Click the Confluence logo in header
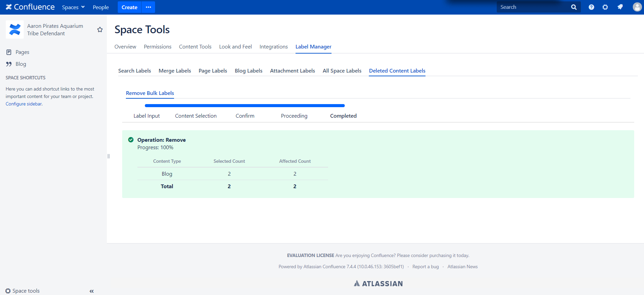Screen dimensions: 644x295 pyautogui.click(x=30, y=7)
